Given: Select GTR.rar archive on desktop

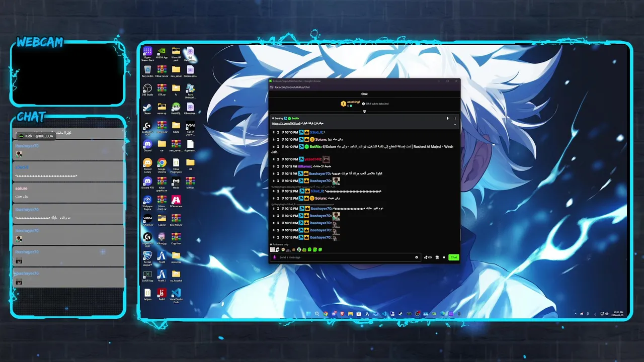Looking at the screenshot, I should [x=162, y=90].
